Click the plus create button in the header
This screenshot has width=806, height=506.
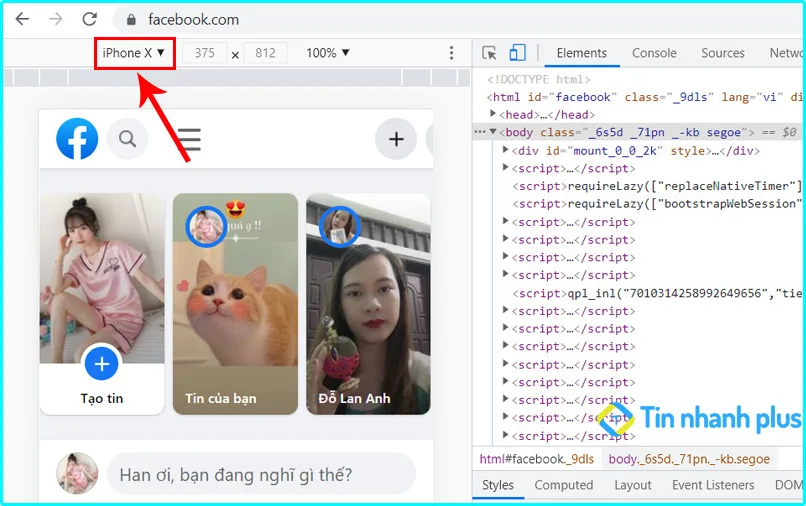click(396, 139)
